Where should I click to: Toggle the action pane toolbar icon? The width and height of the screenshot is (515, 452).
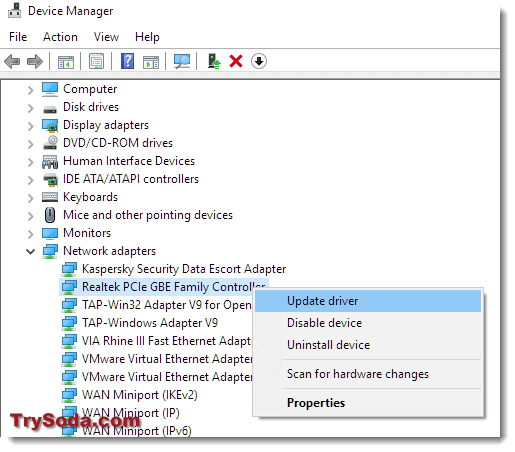click(x=151, y=62)
